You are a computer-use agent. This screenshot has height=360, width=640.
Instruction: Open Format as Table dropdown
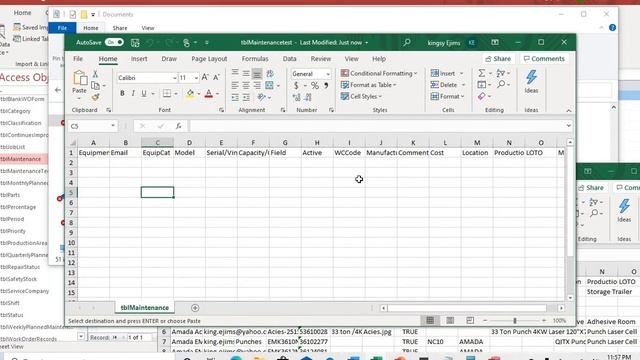point(369,85)
